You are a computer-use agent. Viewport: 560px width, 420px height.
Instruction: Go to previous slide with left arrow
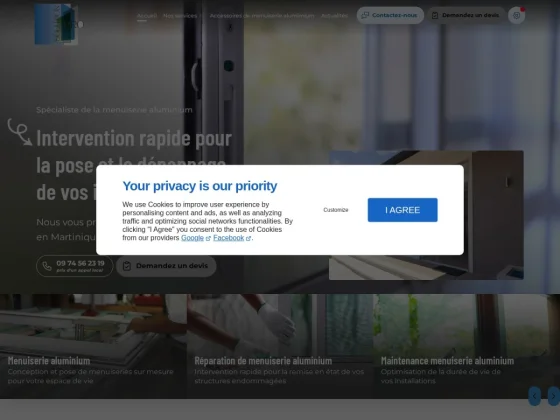point(534,396)
